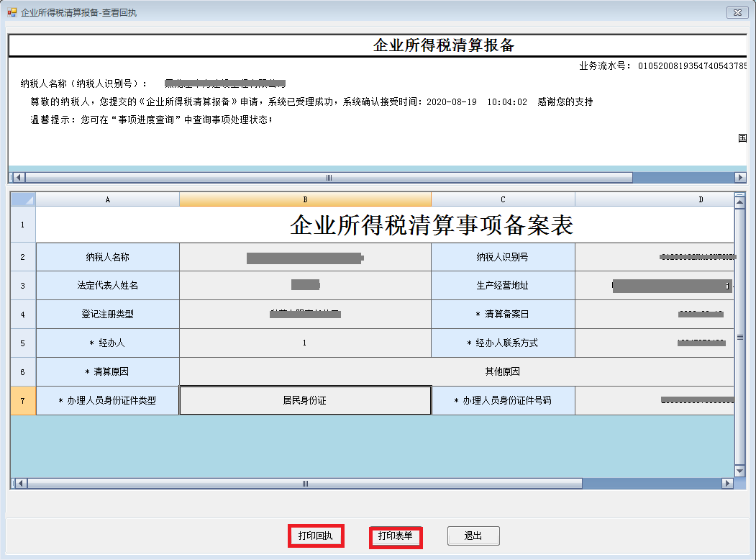Click column C header
756x560 pixels.
click(x=503, y=199)
